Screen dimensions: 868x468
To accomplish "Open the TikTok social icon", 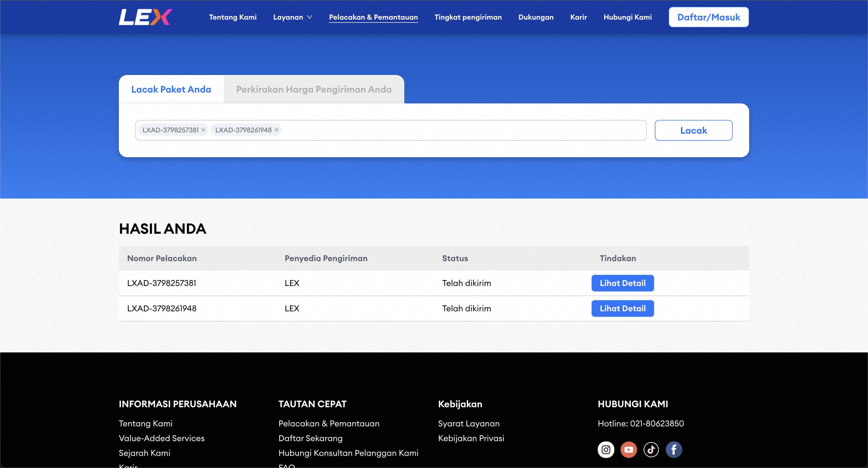I will pos(651,449).
